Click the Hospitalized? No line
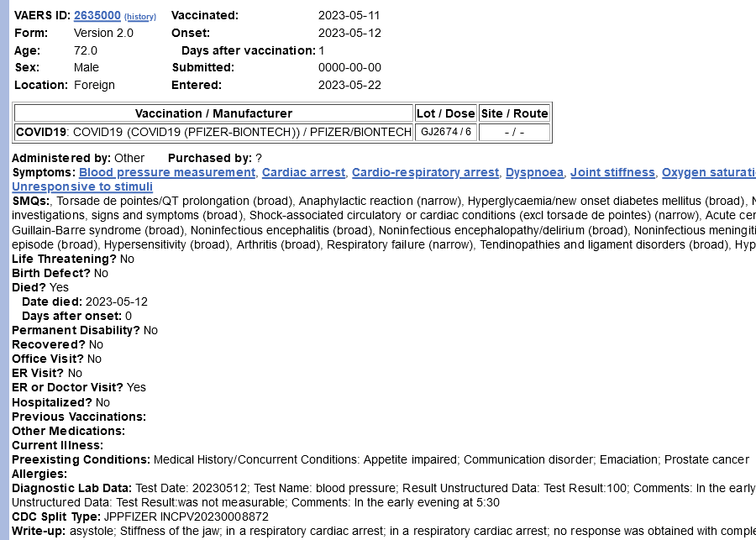The height and width of the screenshot is (540, 756). point(61,402)
